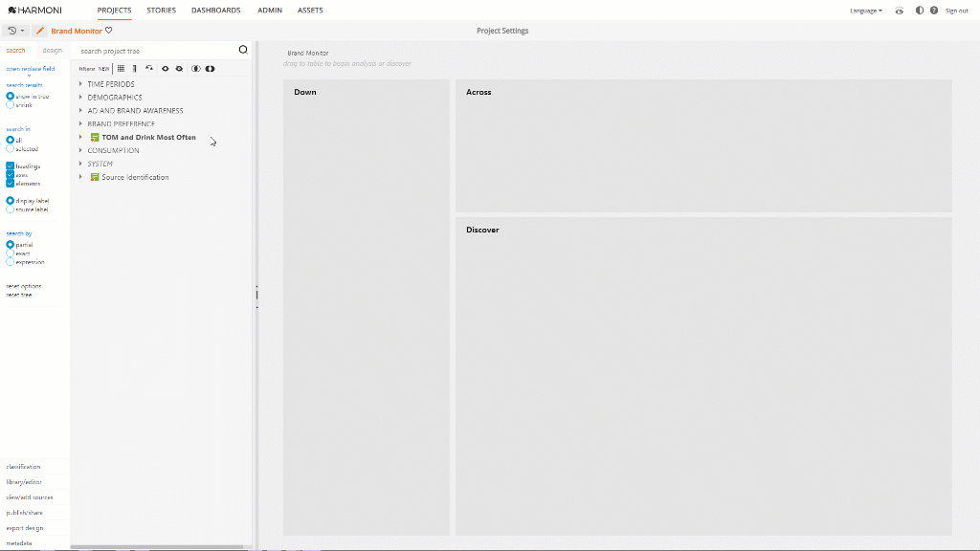The height and width of the screenshot is (551, 980).
Task: Click the magnifier search icon
Action: [x=243, y=50]
